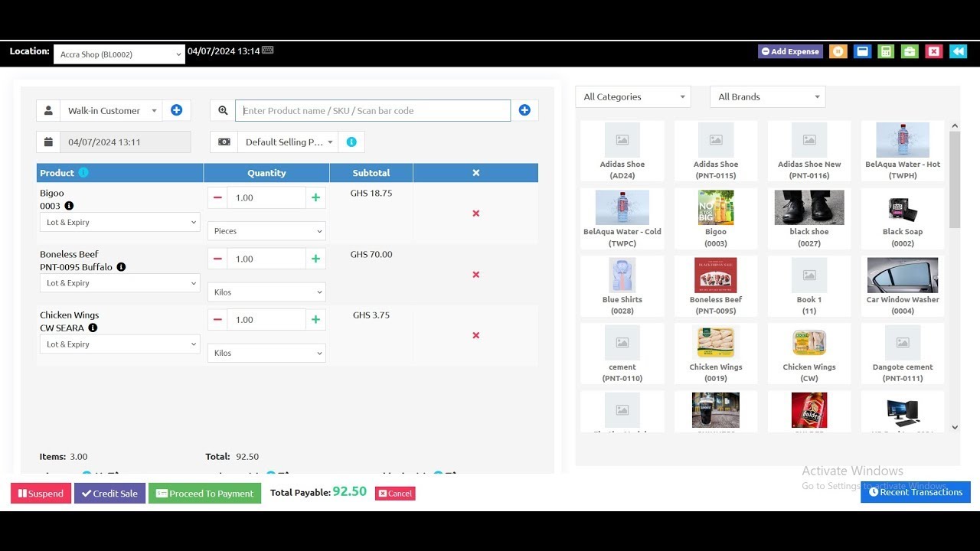Click product list scroll-down arrow
The image size is (980, 551).
point(955,427)
